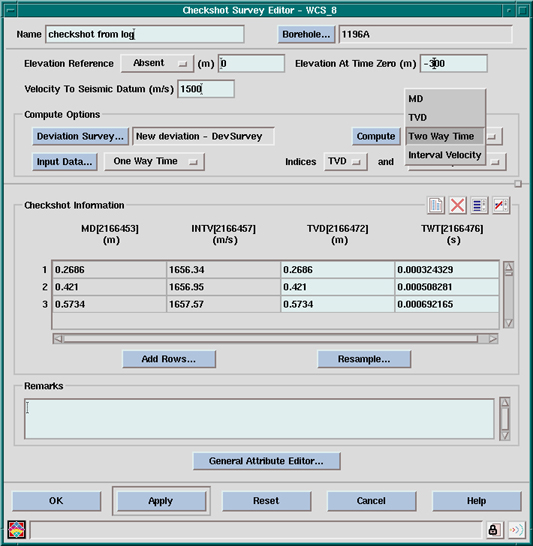Click the small sash handle below Compute Options
The image size is (533, 546).
518,184
